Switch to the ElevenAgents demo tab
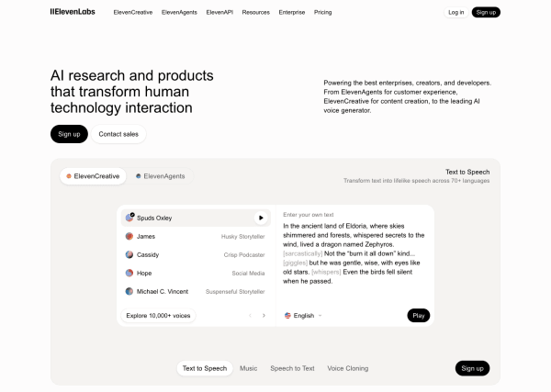551x392 pixels. point(160,176)
